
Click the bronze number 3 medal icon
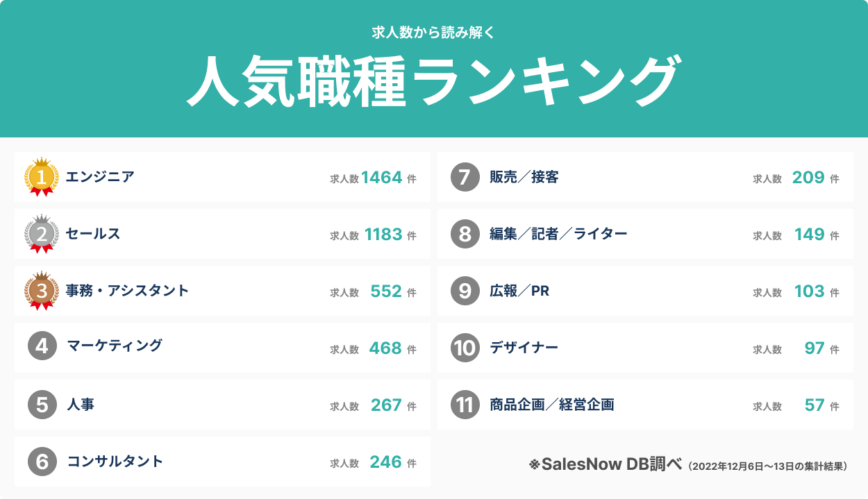point(42,291)
